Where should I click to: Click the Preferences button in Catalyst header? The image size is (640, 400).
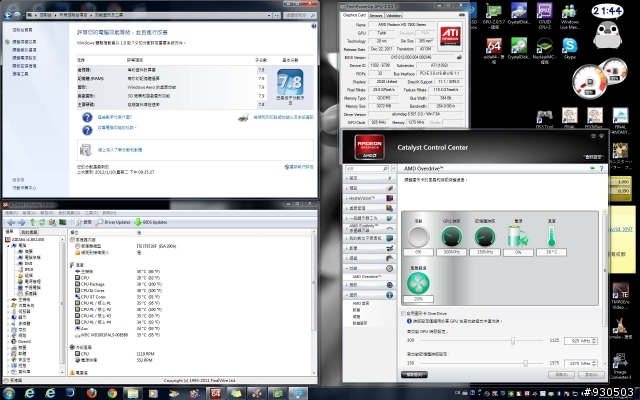pyautogui.click(x=593, y=157)
